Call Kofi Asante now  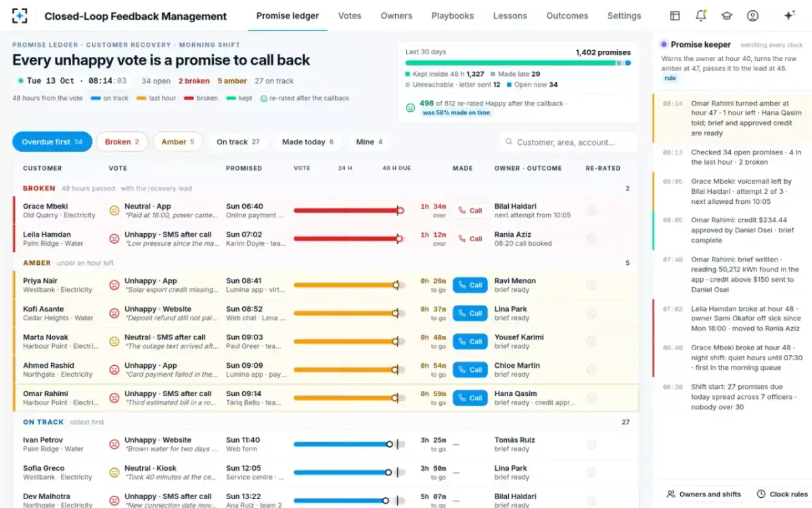click(x=470, y=313)
